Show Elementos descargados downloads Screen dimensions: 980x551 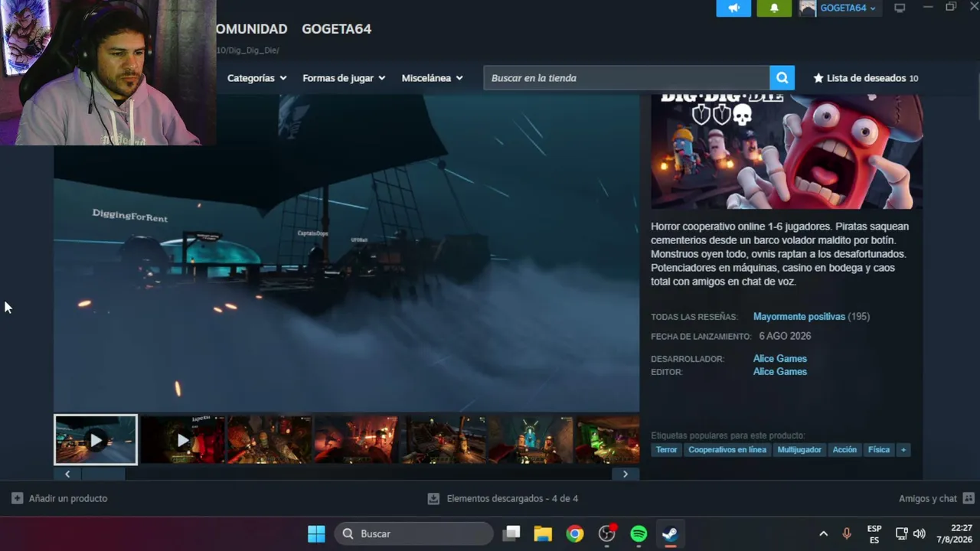pyautogui.click(x=503, y=498)
